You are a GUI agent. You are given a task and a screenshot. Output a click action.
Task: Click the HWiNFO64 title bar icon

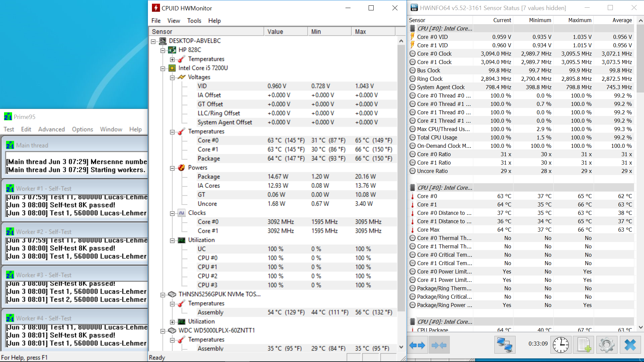(415, 8)
